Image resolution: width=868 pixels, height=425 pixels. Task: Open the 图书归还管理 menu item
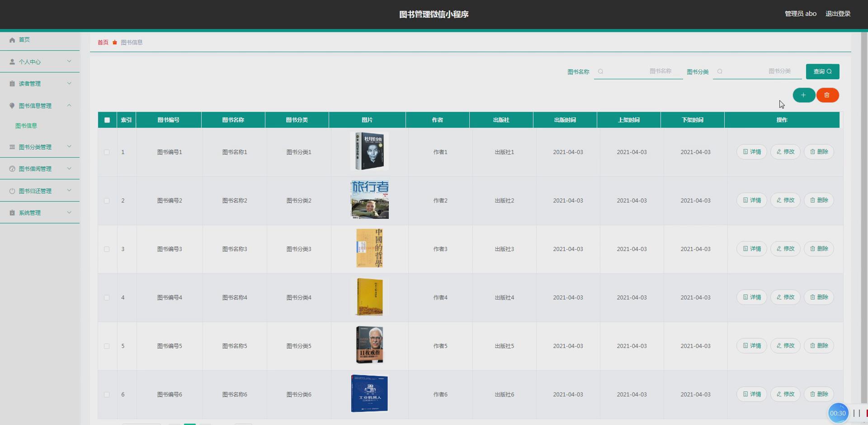click(x=40, y=191)
